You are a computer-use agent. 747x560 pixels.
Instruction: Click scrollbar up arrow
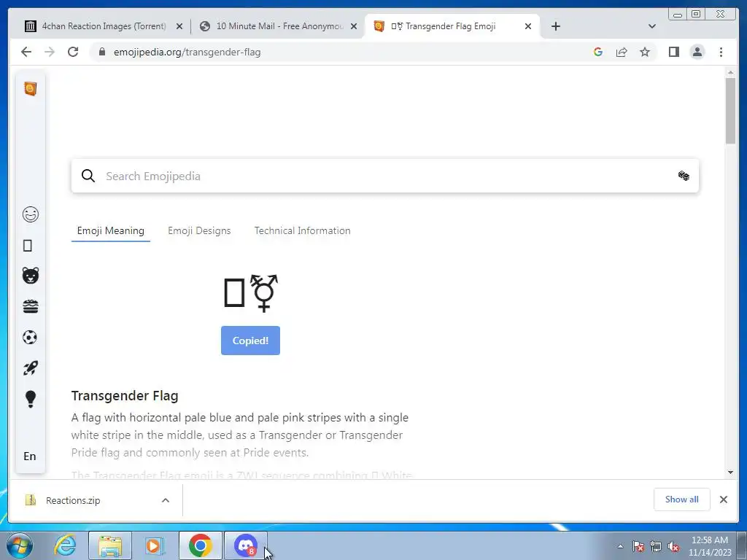pyautogui.click(x=731, y=73)
